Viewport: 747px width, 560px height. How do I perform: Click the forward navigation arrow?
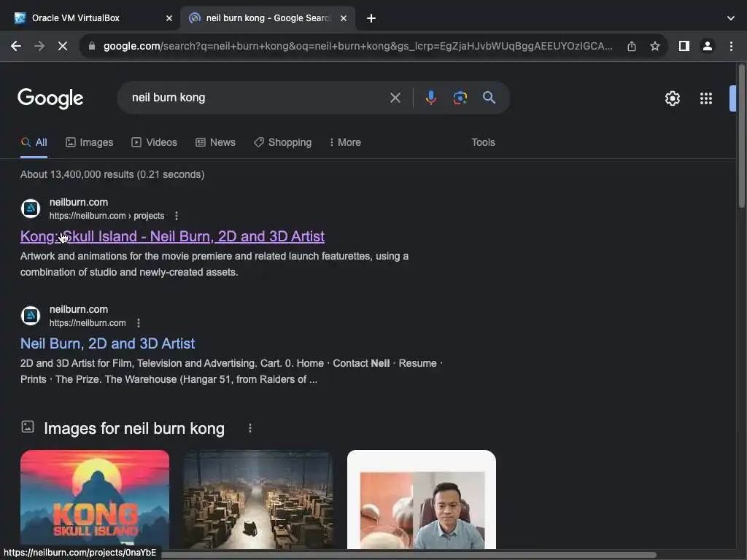coord(39,46)
